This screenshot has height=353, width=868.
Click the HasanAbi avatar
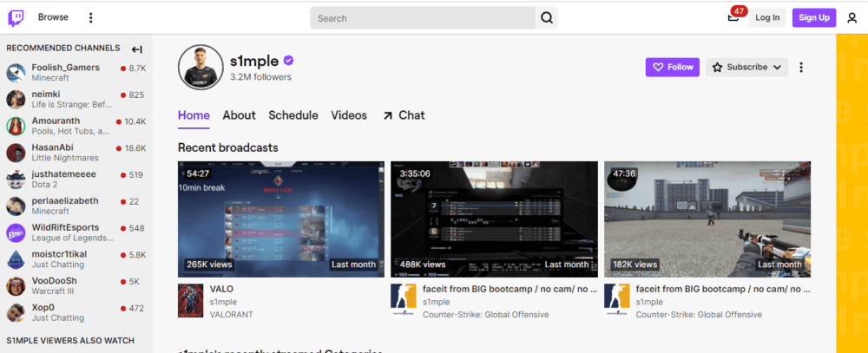tap(16, 152)
